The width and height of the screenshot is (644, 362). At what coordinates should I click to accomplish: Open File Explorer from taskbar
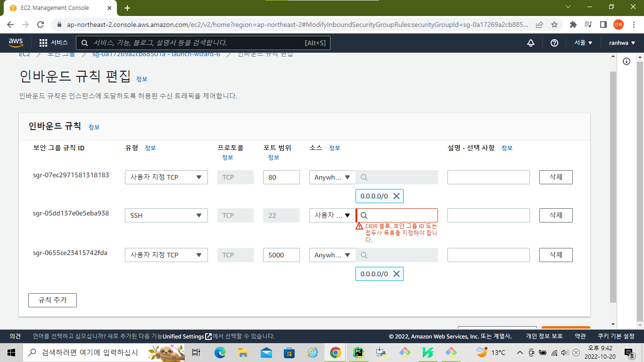click(243, 352)
